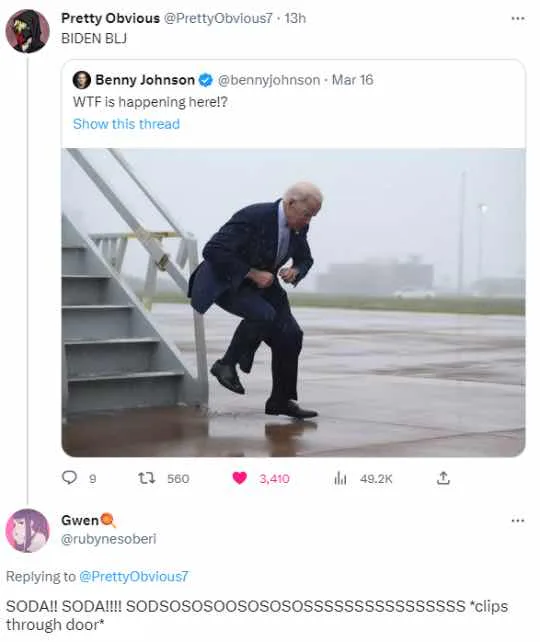Click the 13h timestamp on the tweet

point(295,18)
